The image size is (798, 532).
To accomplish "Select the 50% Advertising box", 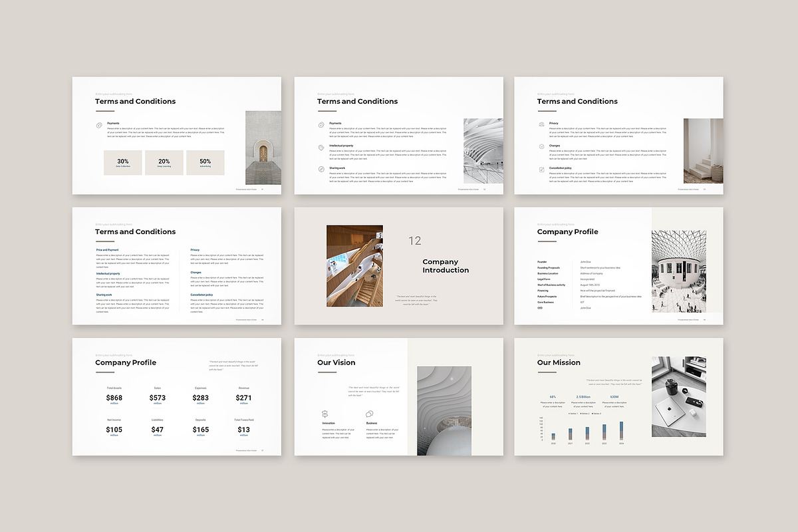I will pos(205,163).
